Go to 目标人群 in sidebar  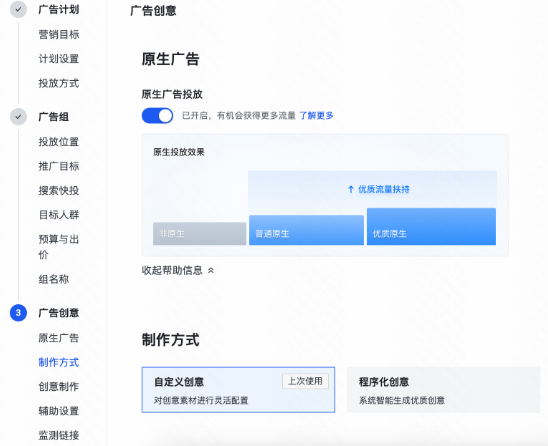[x=59, y=215]
